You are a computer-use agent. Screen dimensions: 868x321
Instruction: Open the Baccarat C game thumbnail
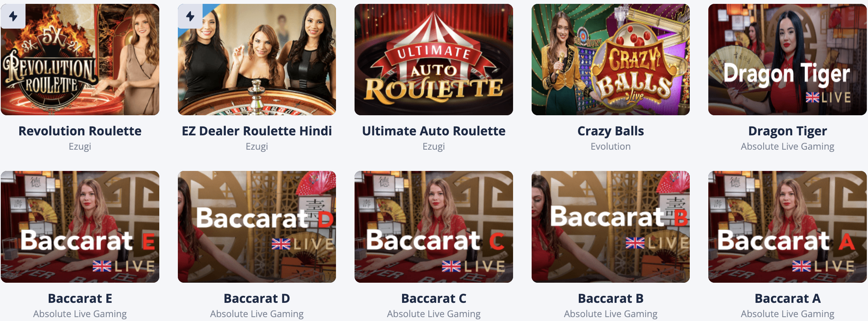tap(434, 227)
